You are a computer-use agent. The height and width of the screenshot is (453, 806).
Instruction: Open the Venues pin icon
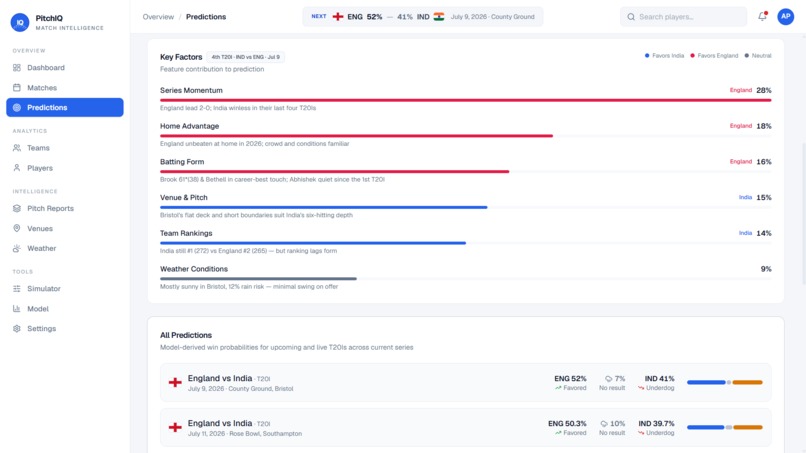(x=16, y=228)
